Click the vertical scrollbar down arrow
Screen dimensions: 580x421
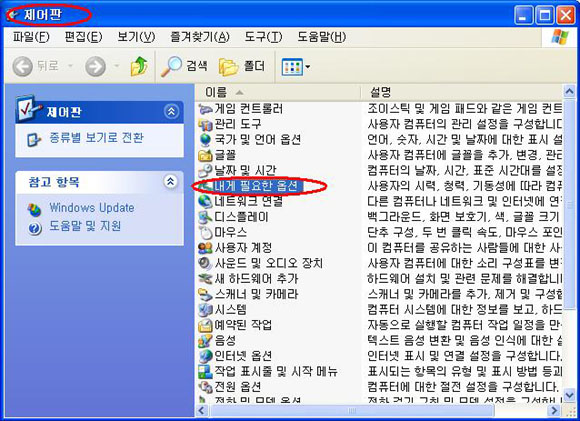[x=569, y=394]
